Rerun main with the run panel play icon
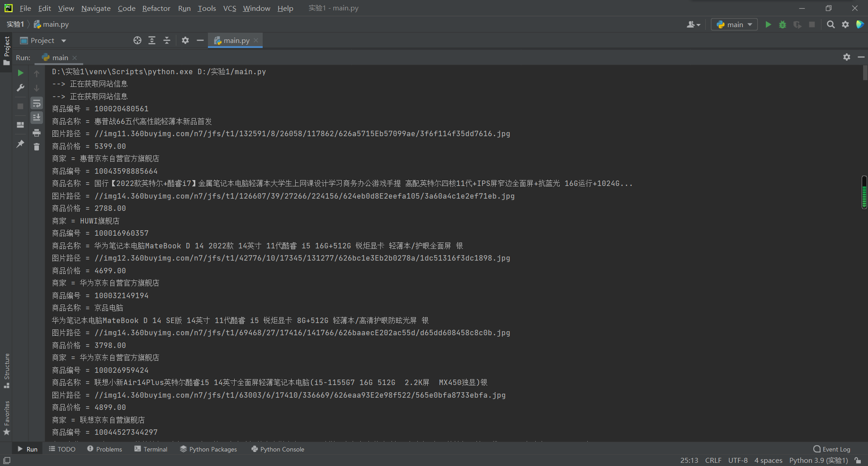This screenshot has height=466, width=868. 20,73
